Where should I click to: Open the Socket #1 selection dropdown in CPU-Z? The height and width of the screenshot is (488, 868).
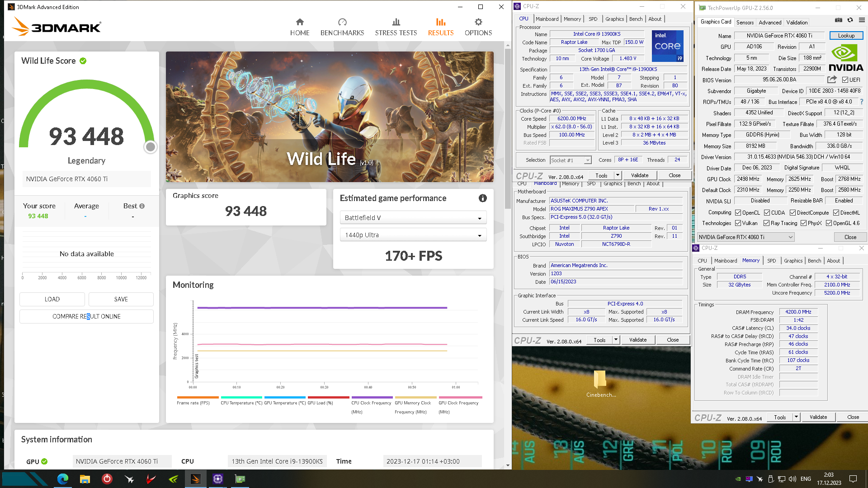[571, 160]
